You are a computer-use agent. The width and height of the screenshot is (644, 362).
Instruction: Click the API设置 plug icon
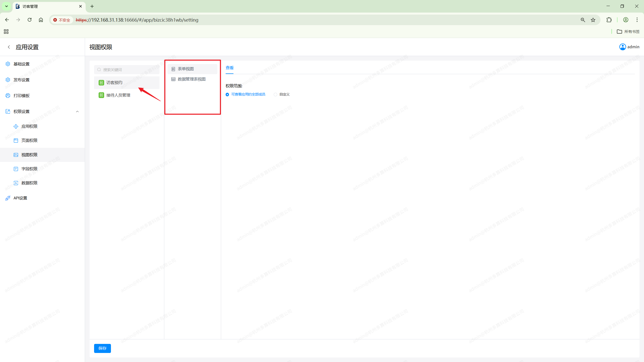pos(8,198)
